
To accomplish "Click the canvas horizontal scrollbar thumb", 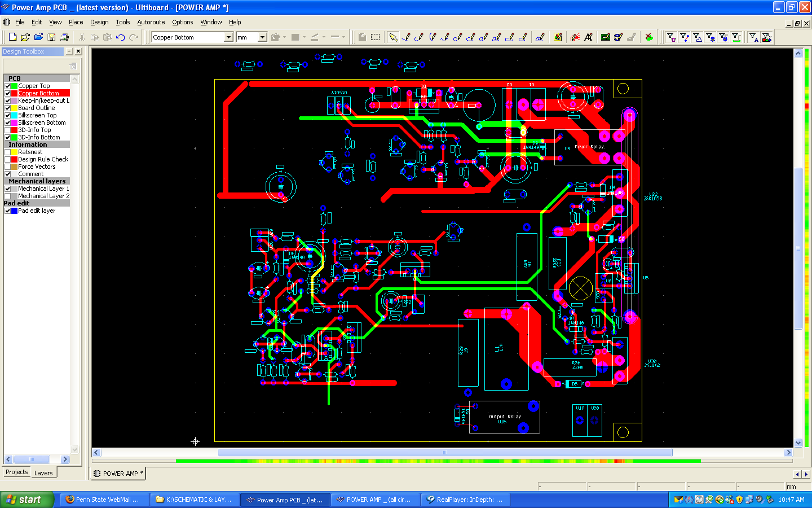I will coord(445,453).
